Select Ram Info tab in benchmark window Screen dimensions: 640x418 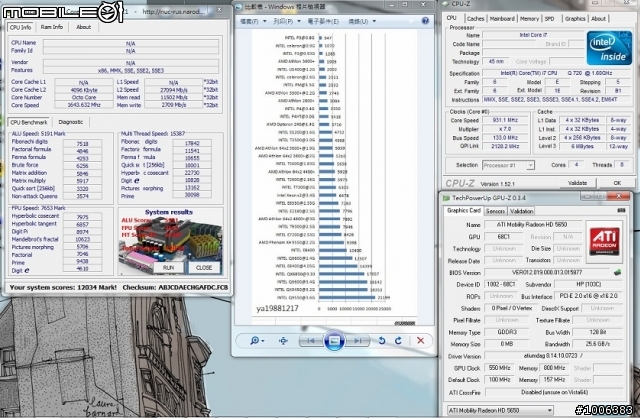tap(52, 27)
